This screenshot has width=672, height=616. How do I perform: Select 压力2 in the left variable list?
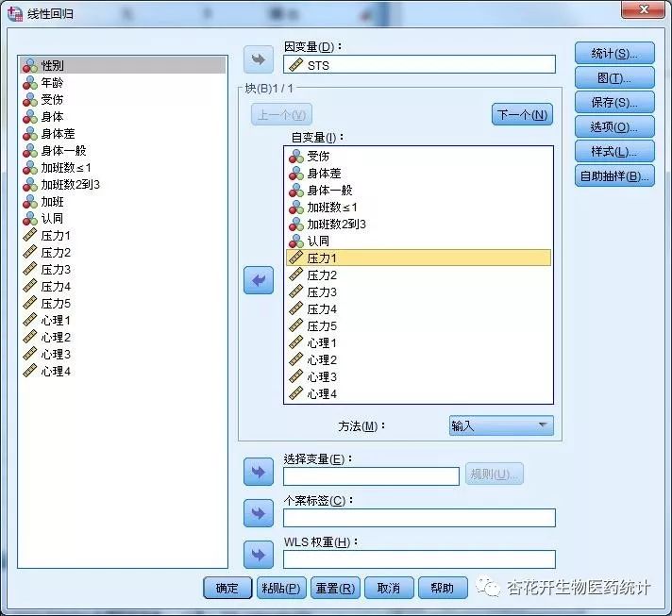tap(123, 252)
